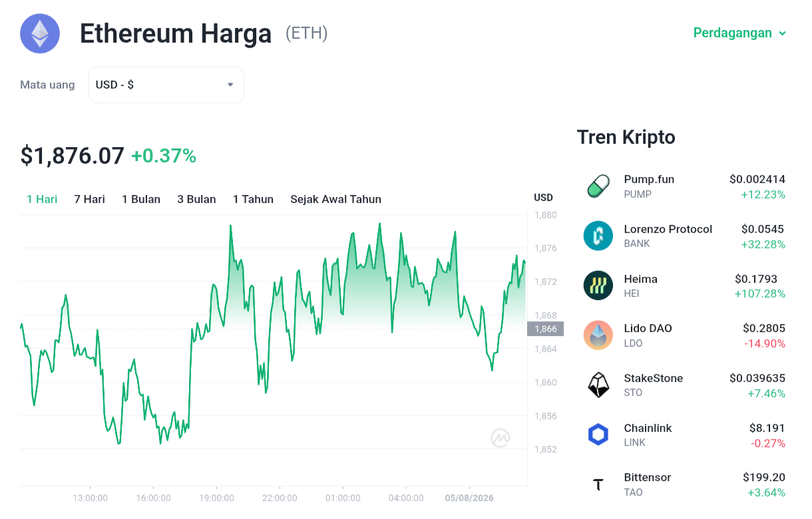This screenshot has height=519, width=812.
Task: Show the 3 Bulan chart range
Action: click(196, 199)
